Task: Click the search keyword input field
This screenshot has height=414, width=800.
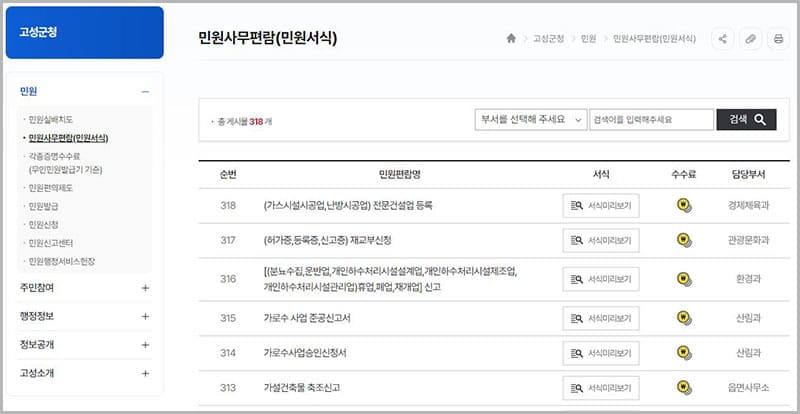Action: (x=651, y=119)
